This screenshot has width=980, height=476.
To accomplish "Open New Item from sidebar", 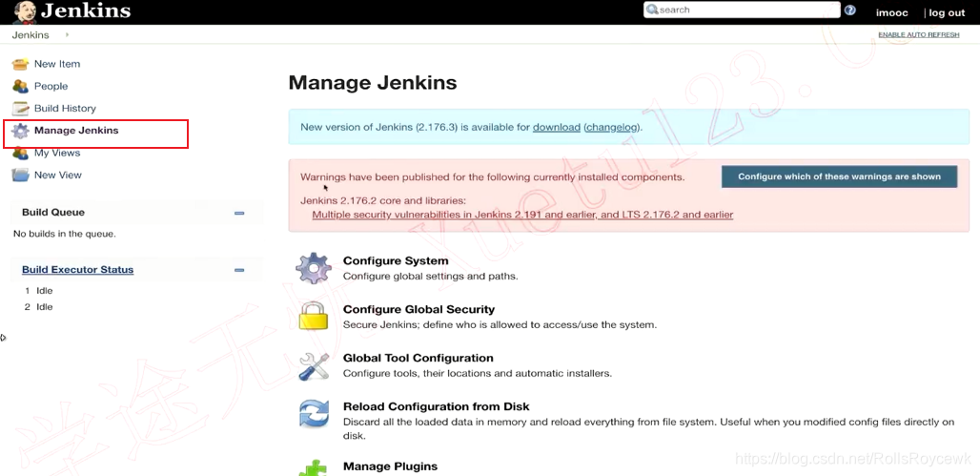I will (57, 64).
